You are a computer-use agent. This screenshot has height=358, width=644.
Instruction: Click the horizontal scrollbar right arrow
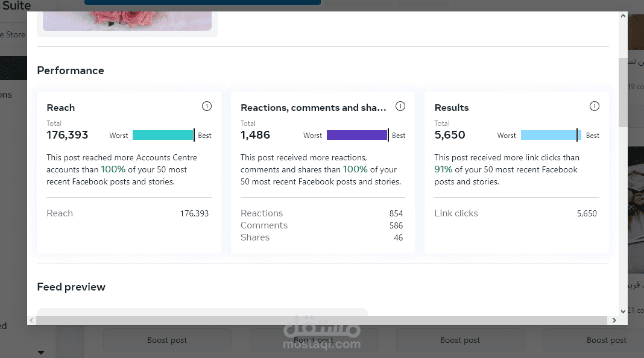614,320
